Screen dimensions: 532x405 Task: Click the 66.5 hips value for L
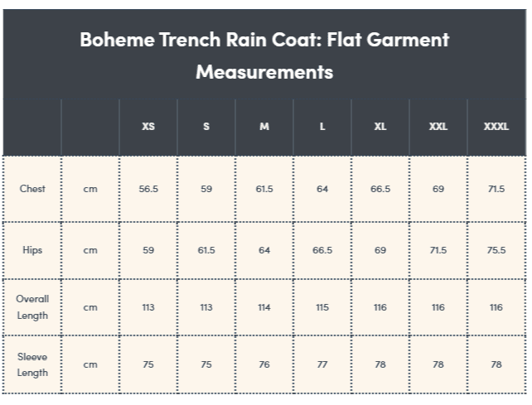[322, 250]
